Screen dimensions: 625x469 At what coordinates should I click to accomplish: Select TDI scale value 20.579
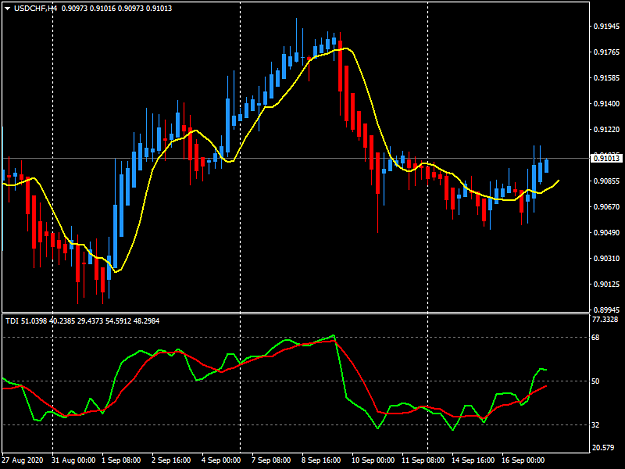(603, 448)
